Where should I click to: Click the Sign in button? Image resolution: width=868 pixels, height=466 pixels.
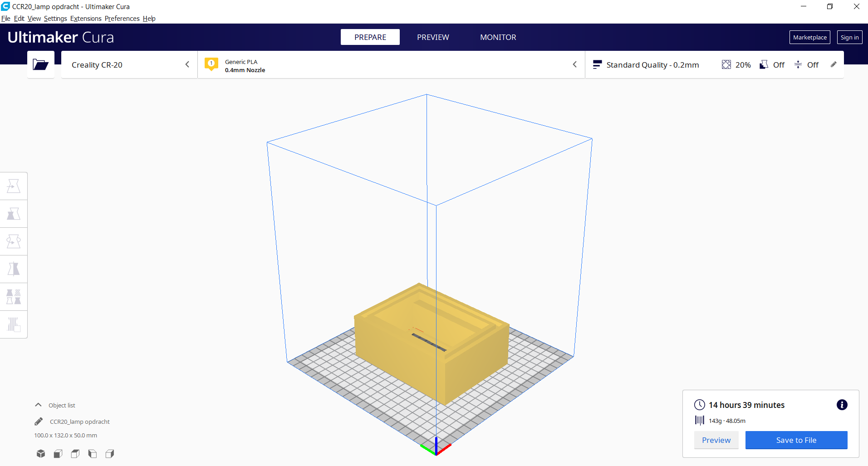click(849, 37)
